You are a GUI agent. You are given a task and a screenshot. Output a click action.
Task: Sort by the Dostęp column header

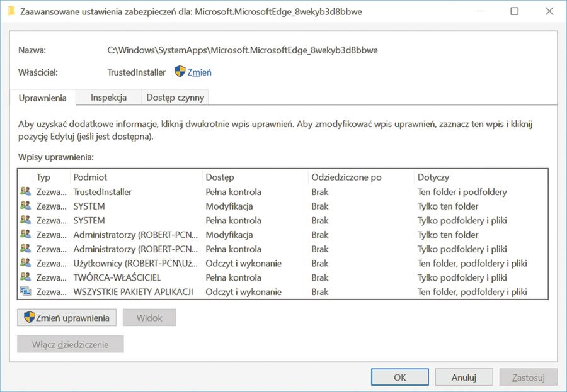coord(255,177)
